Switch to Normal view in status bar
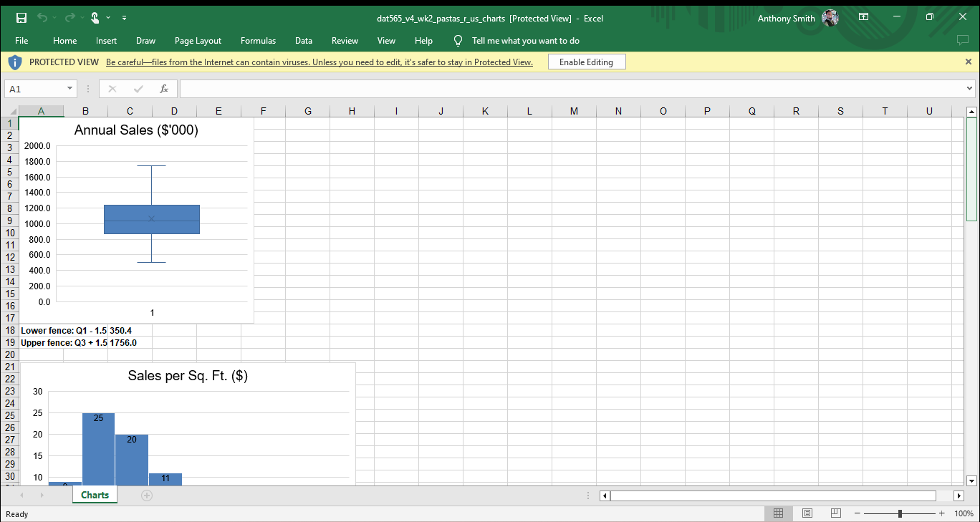This screenshot has height=522, width=980. tap(779, 513)
